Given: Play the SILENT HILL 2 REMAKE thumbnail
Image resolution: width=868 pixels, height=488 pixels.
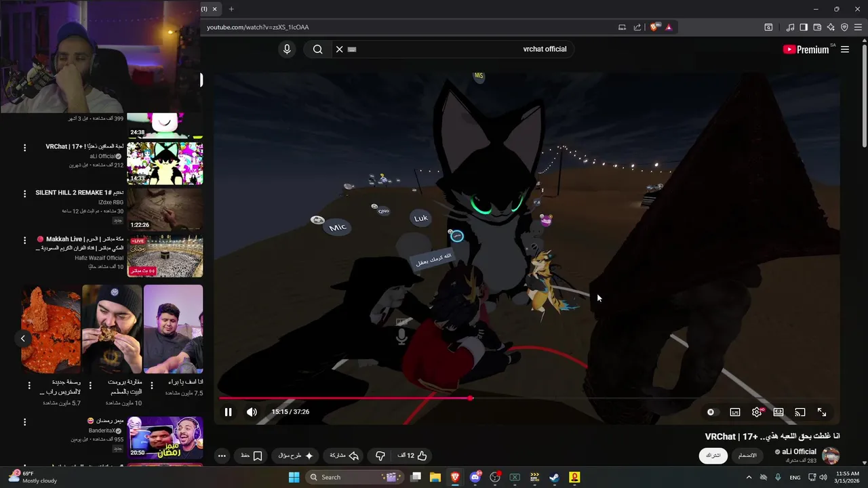Looking at the screenshot, I should [x=165, y=209].
